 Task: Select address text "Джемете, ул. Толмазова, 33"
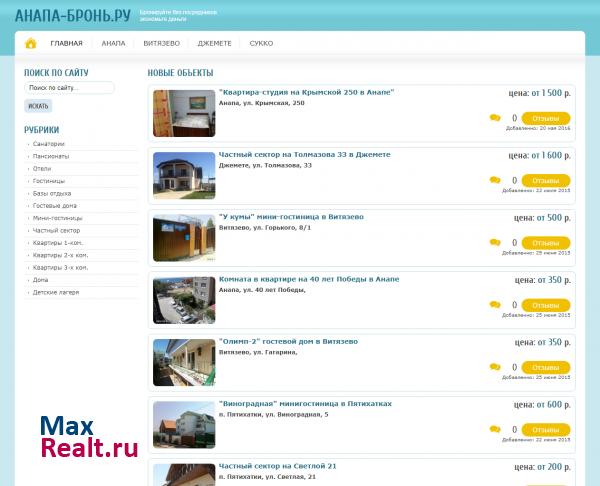(265, 165)
